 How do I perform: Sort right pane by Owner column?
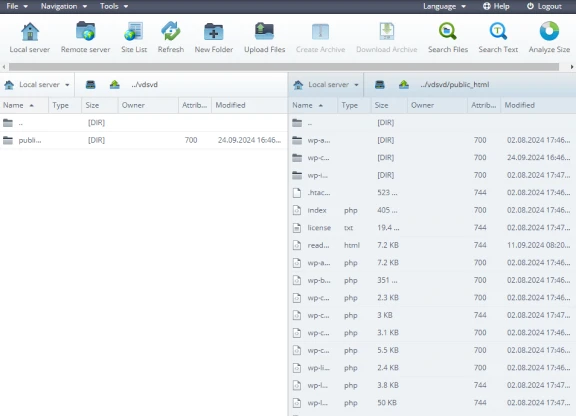click(437, 105)
